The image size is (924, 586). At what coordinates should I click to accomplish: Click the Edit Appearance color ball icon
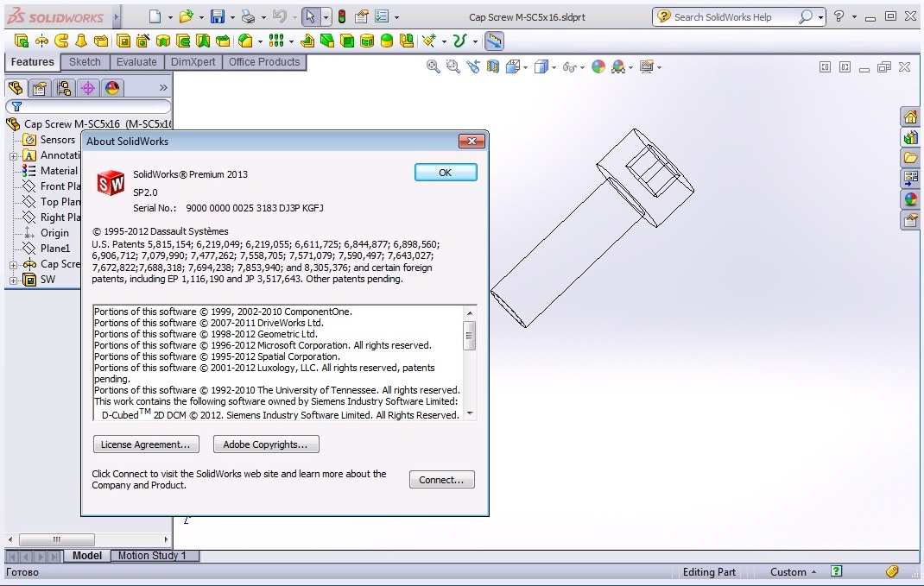click(598, 66)
